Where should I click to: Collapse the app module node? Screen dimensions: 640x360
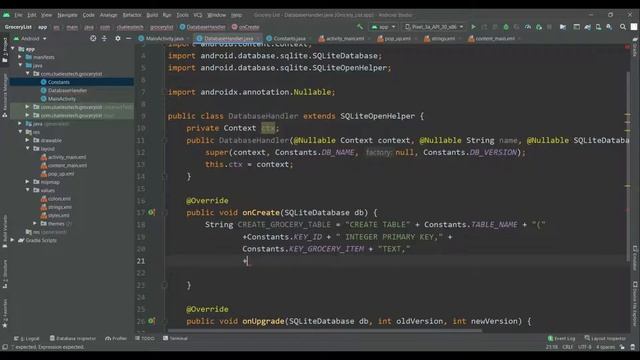[x=13, y=49]
